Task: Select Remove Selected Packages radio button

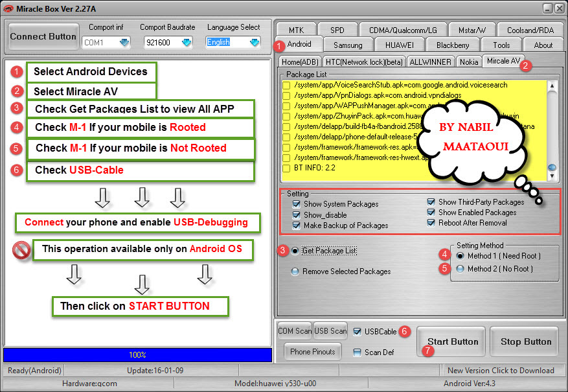Action: (295, 271)
